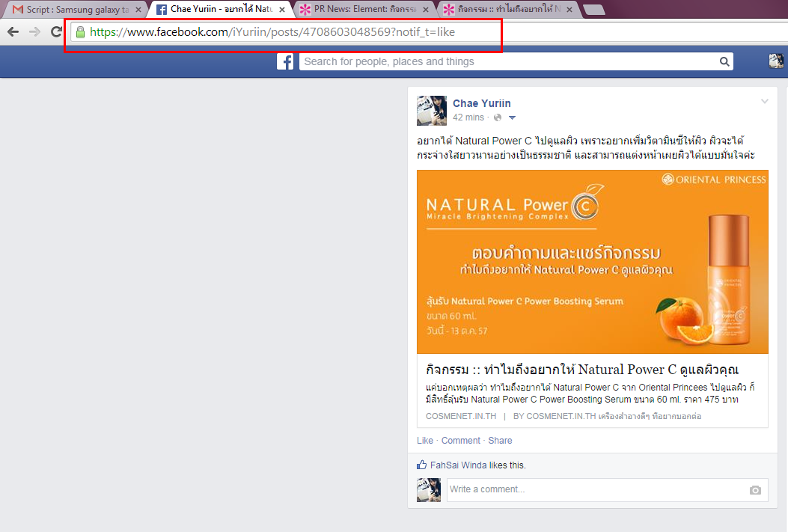Open FahSai Winda profile link
Viewport: 788px width, 532px height.
[458, 465]
